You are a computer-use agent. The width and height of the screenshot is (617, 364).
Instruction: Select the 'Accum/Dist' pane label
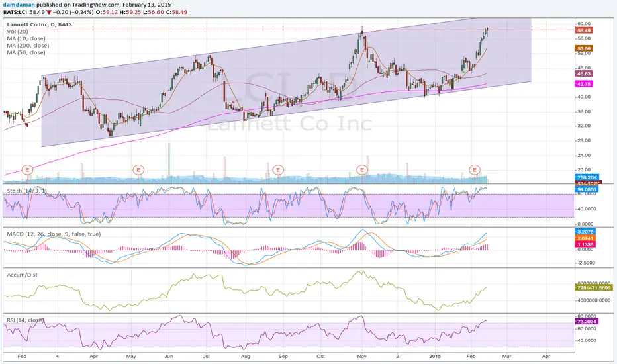coord(22,275)
